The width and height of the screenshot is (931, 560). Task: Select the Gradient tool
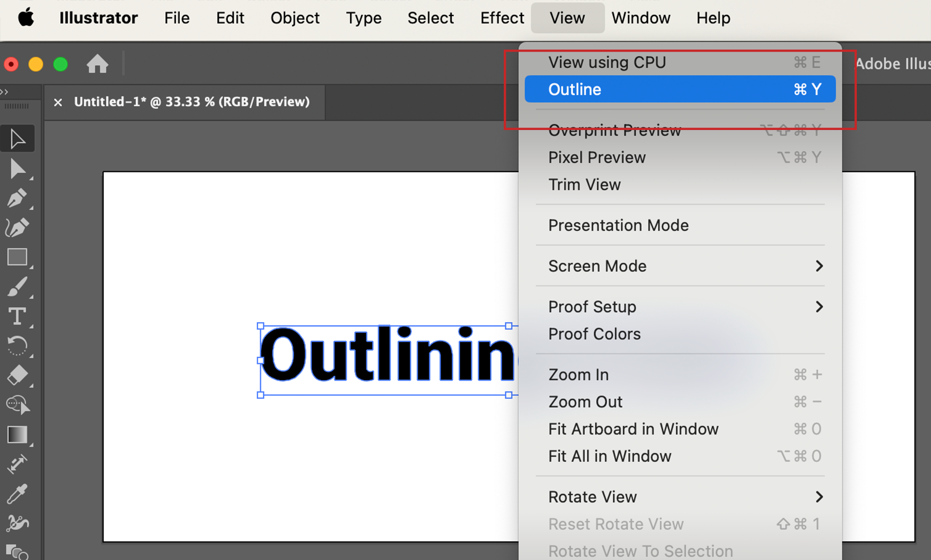(17, 434)
